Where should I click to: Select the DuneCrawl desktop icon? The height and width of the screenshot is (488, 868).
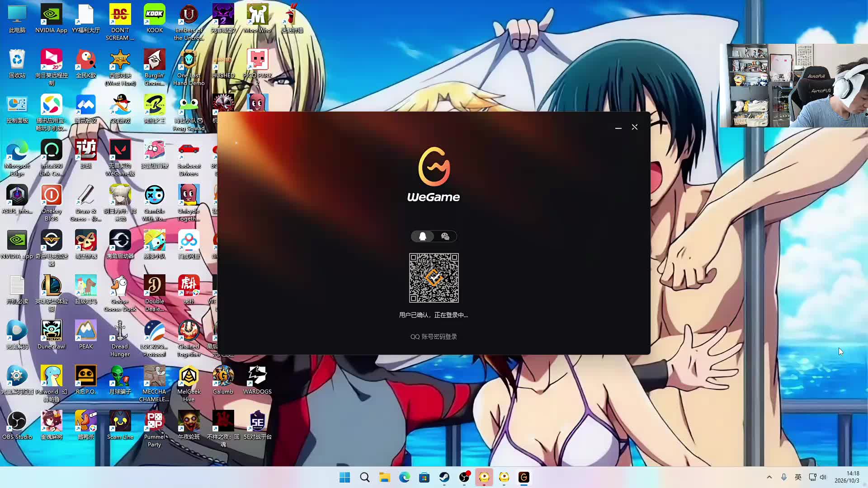coord(52,335)
